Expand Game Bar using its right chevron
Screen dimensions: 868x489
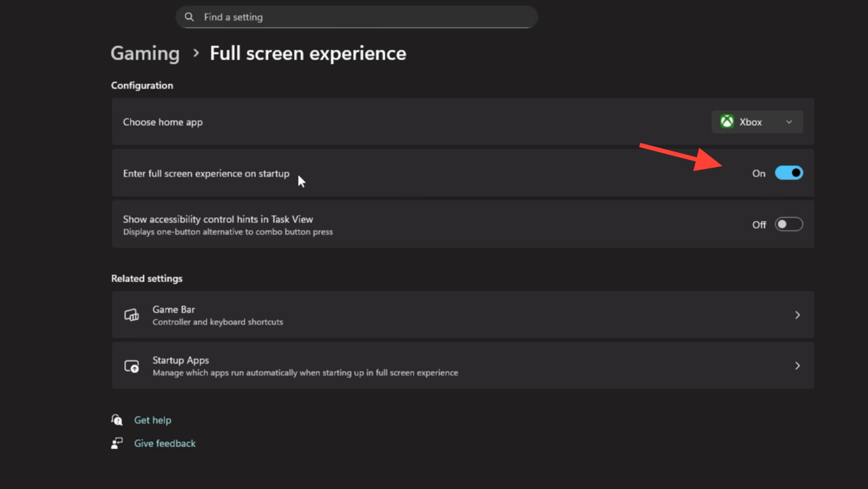coord(797,315)
